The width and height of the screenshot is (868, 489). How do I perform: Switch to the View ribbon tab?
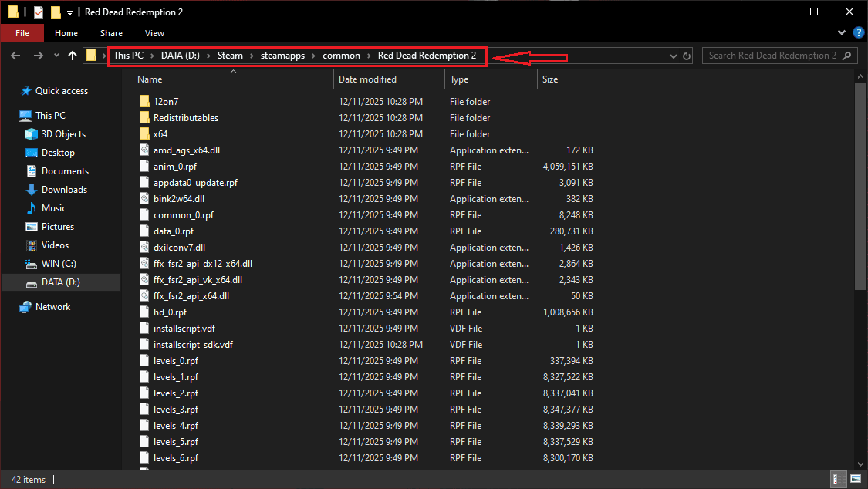154,33
